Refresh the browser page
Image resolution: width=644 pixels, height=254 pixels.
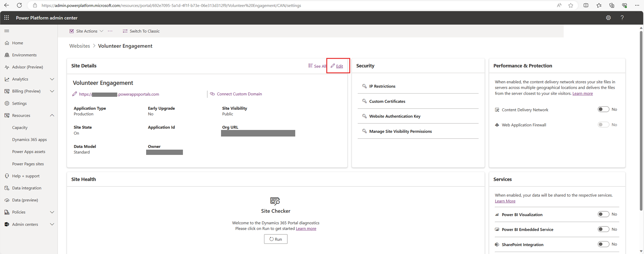(19, 5)
